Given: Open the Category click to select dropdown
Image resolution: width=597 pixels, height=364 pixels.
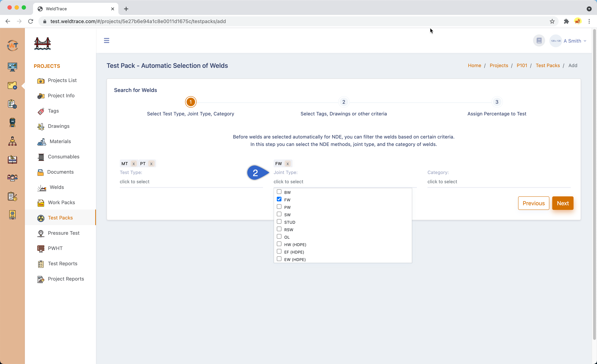Looking at the screenshot, I should click(499, 182).
